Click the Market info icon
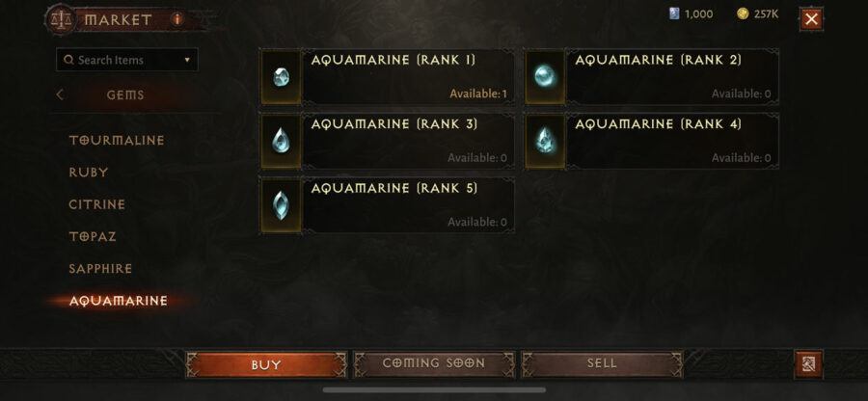The image size is (868, 401). tap(177, 19)
